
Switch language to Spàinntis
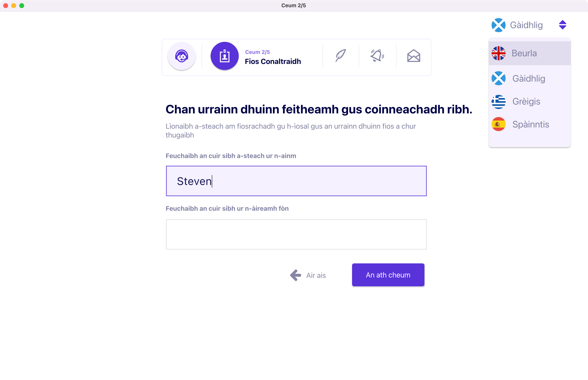pyautogui.click(x=531, y=124)
